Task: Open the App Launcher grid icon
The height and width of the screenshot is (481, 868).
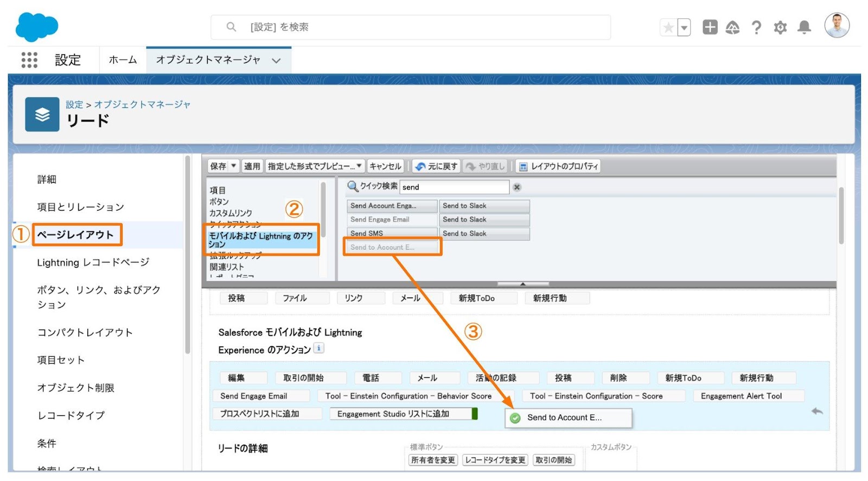Action: 29,60
